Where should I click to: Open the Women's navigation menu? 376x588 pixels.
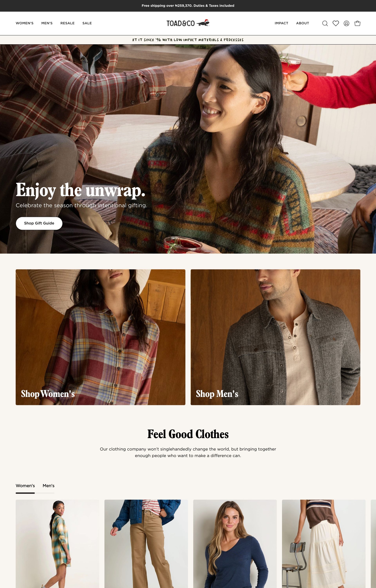click(25, 23)
